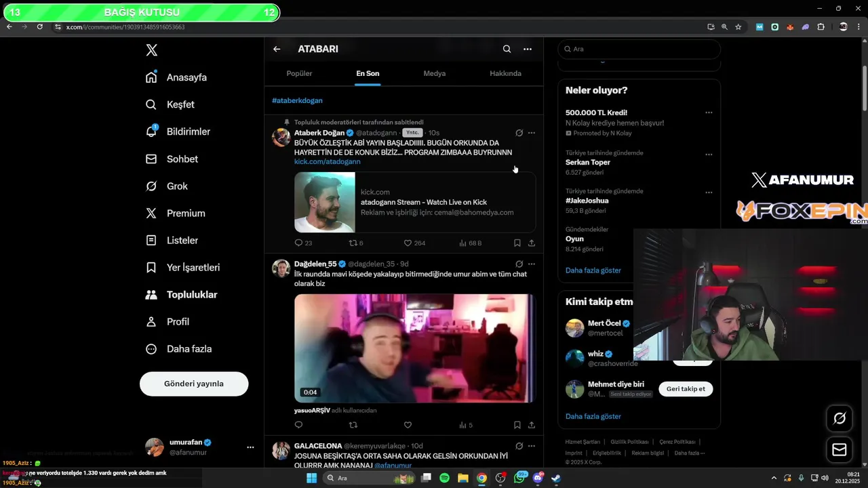Open Profil page

click(x=167, y=321)
